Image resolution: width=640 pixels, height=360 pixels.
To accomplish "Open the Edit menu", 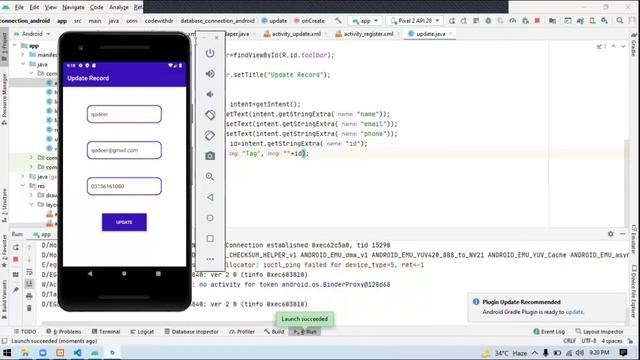I will click(34, 7).
